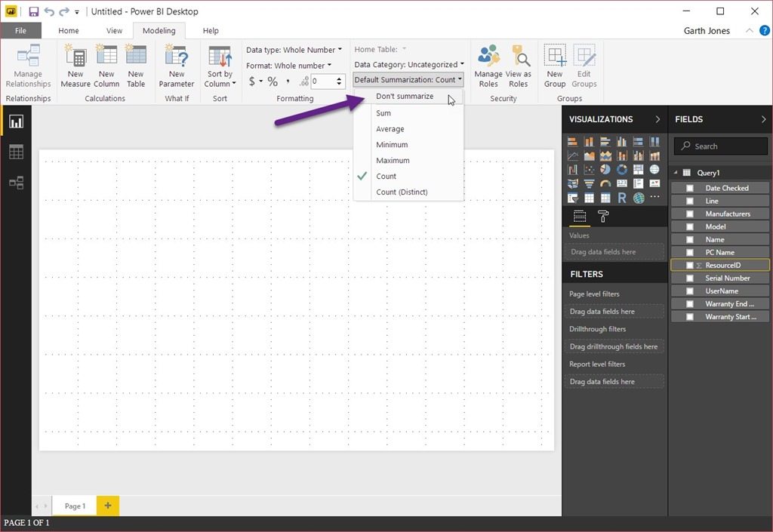The width and height of the screenshot is (773, 532).
Task: Check the Serial Number field
Action: (x=690, y=278)
